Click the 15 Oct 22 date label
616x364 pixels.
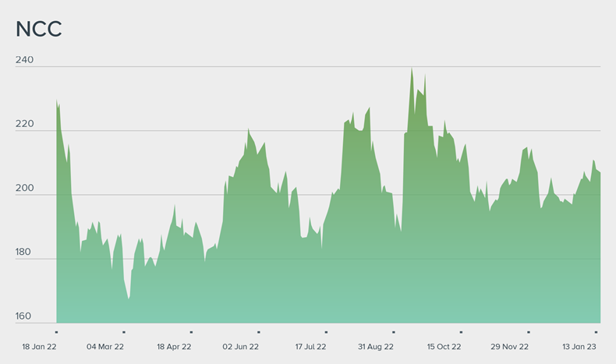[444, 346]
